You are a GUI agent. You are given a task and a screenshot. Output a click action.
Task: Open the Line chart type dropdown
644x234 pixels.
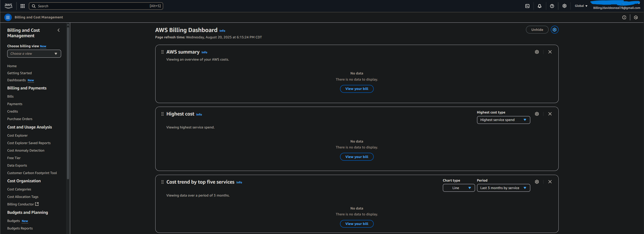click(x=459, y=188)
